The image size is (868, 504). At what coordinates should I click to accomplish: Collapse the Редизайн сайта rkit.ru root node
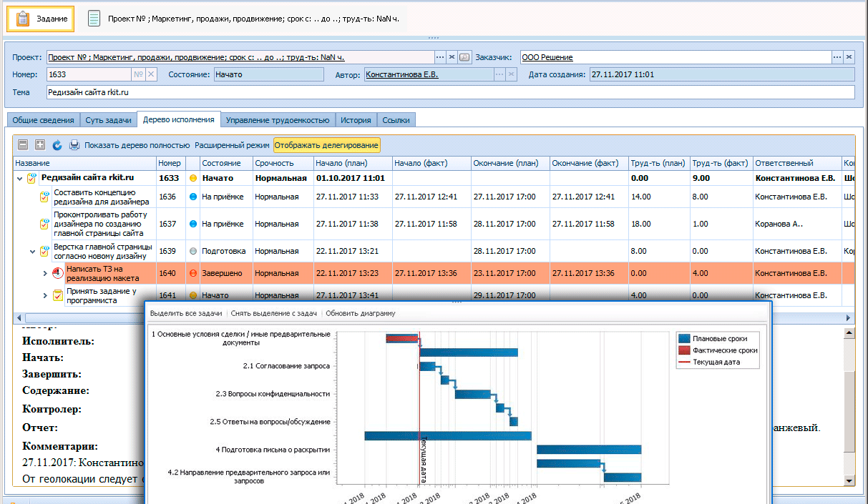point(19,178)
